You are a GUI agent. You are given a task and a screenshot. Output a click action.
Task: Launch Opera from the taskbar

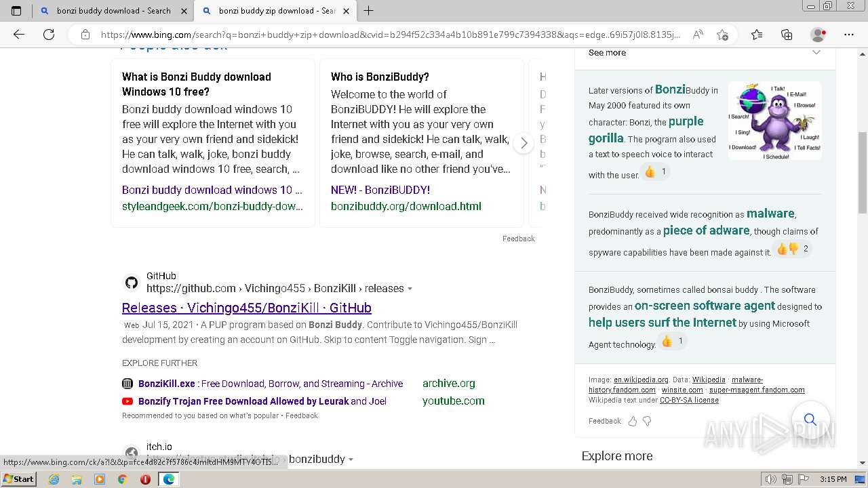(x=145, y=479)
